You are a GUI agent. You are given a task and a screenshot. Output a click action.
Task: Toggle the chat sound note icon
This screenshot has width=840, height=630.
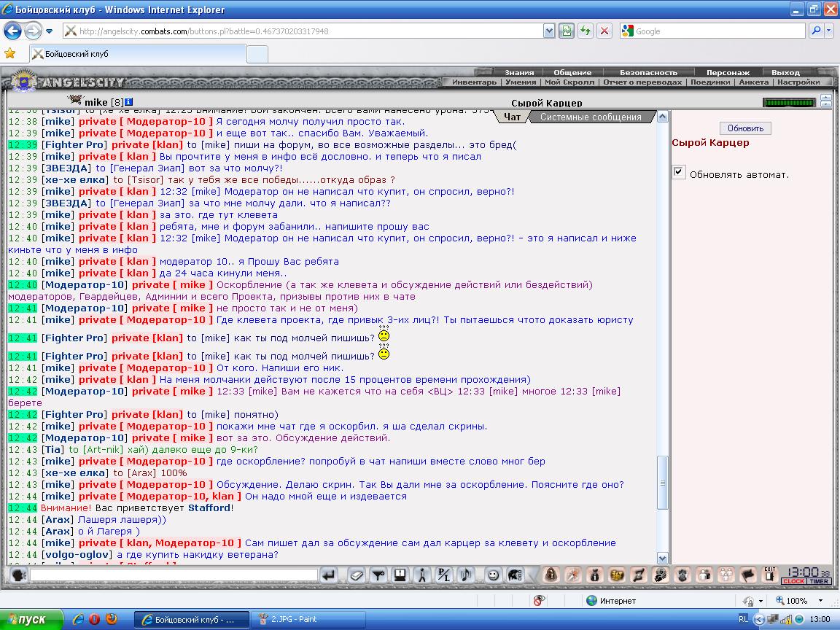click(x=466, y=575)
